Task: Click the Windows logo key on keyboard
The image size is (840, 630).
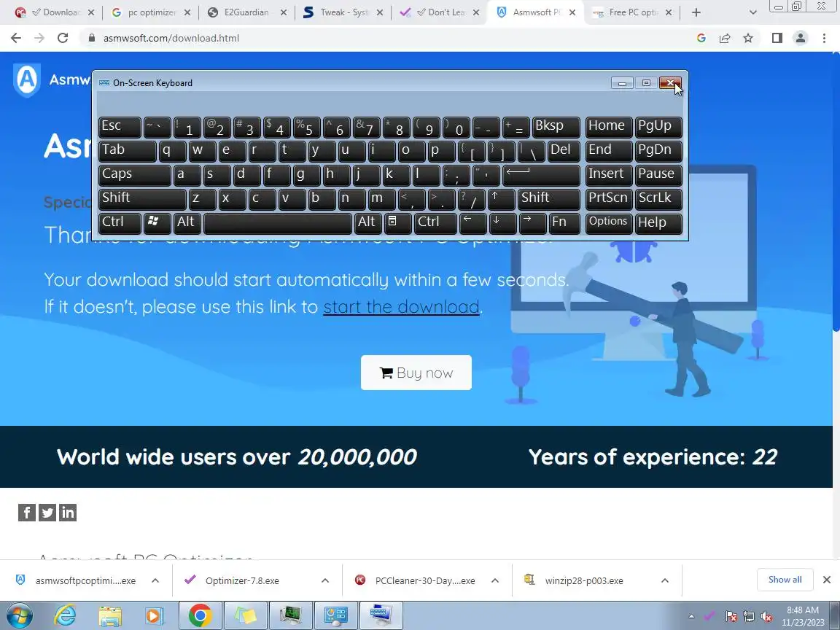Action: pyautogui.click(x=157, y=223)
